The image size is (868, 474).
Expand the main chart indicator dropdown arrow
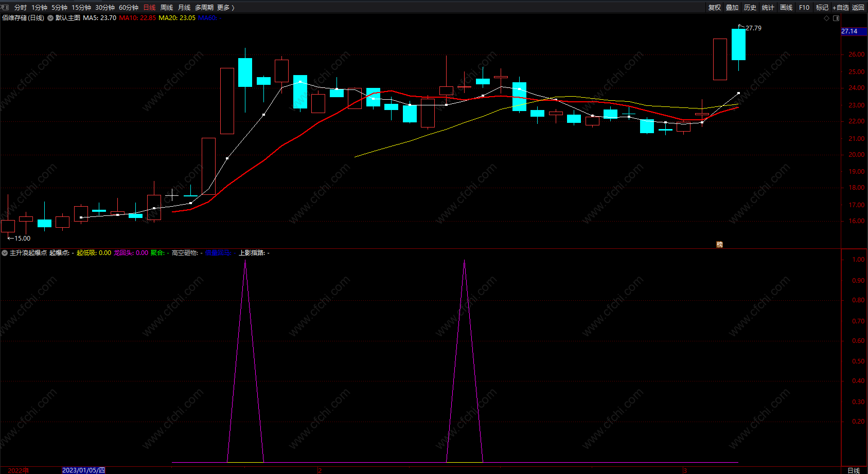[x=50, y=18]
